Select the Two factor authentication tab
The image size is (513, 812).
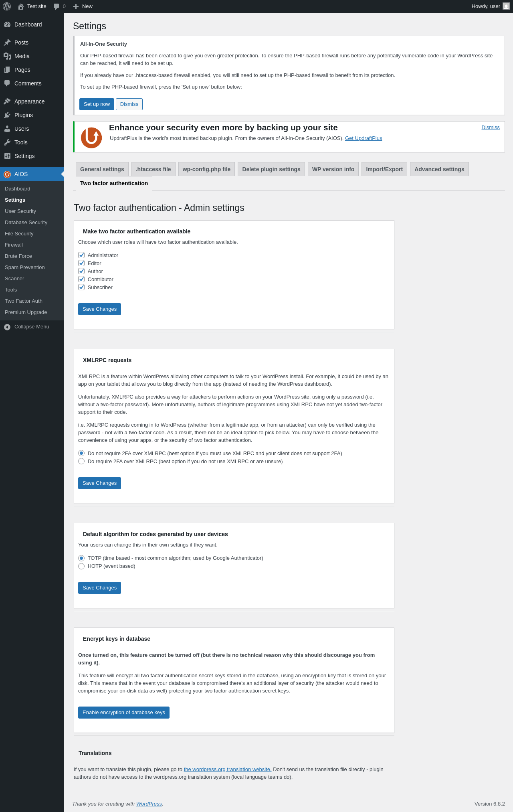tap(114, 183)
